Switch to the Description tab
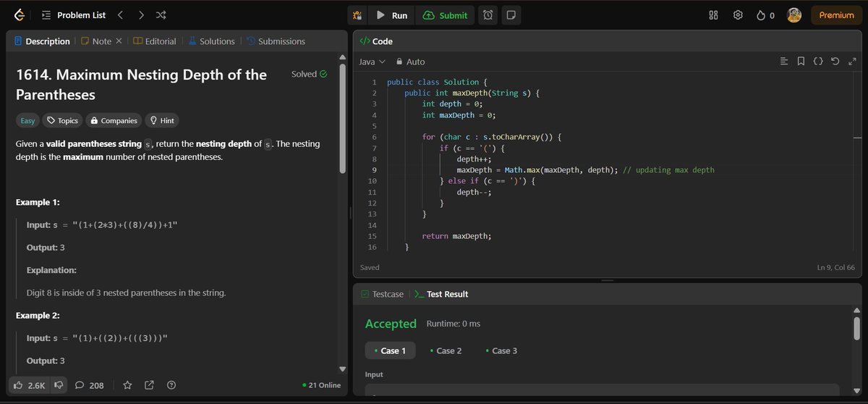The image size is (868, 404). coord(42,41)
